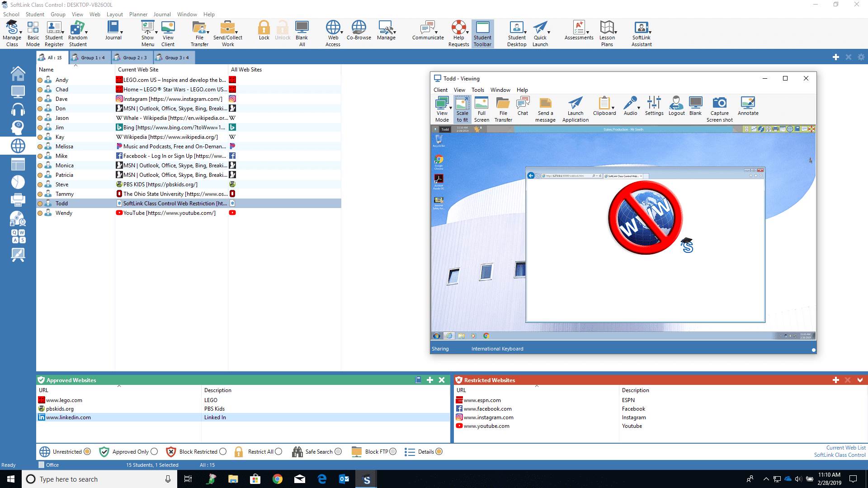
Task: Expand the Web Access dropdown arrow
Action: pos(341,33)
